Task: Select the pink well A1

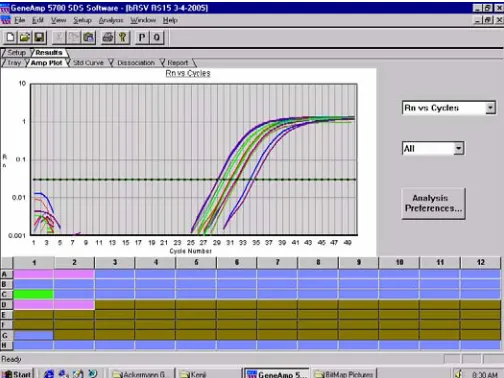Action: pos(33,274)
